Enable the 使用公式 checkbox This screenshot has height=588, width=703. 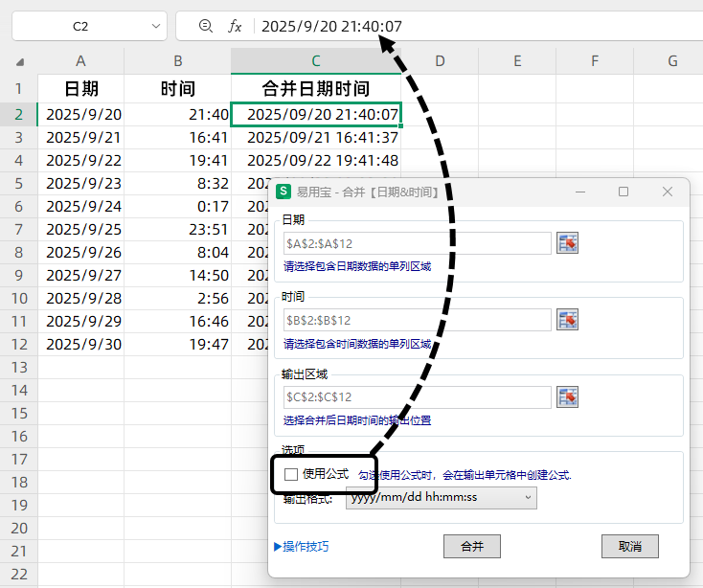[291, 474]
